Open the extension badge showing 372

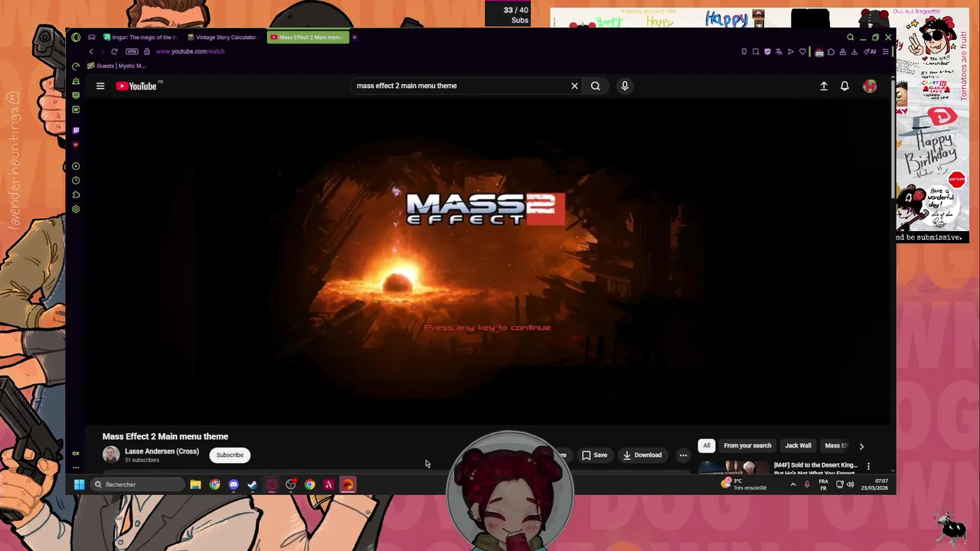pos(819,52)
